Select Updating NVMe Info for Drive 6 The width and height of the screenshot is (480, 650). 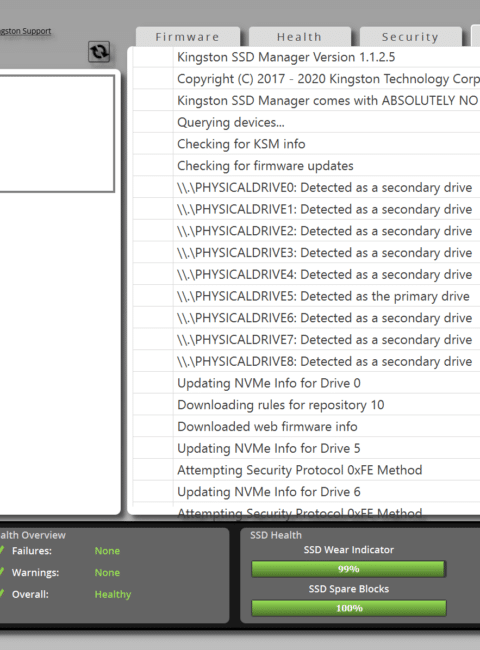(x=306, y=492)
